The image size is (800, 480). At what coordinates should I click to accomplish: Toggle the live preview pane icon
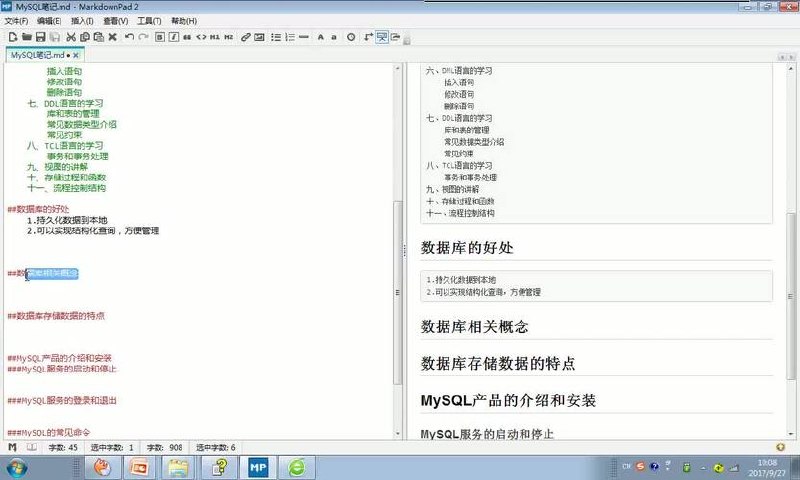(382, 37)
